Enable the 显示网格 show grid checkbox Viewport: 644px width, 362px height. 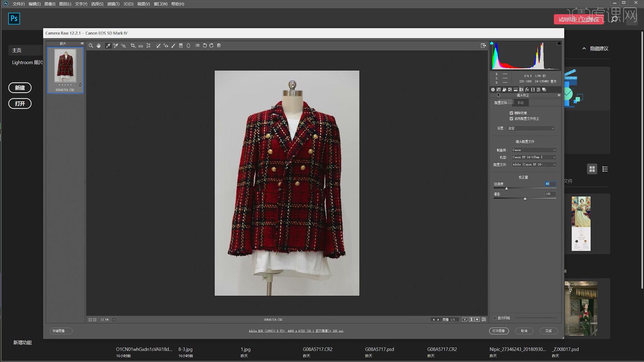click(495, 318)
